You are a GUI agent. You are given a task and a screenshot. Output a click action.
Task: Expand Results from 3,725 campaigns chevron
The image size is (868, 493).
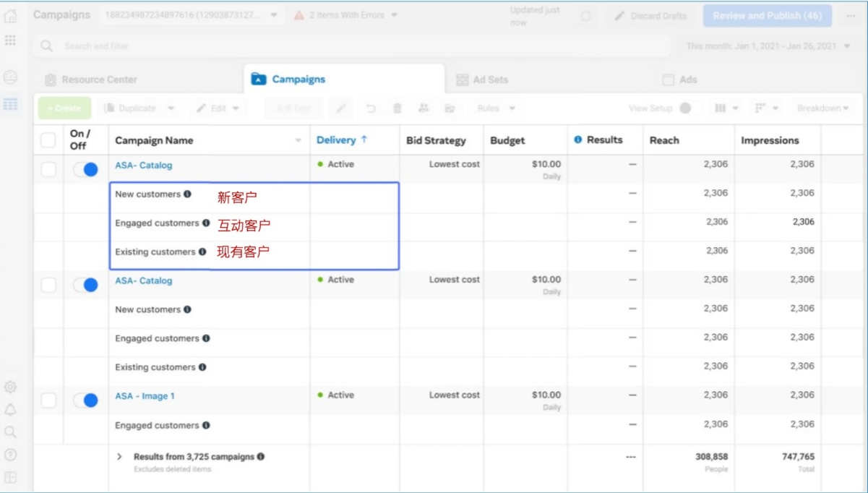coord(120,457)
